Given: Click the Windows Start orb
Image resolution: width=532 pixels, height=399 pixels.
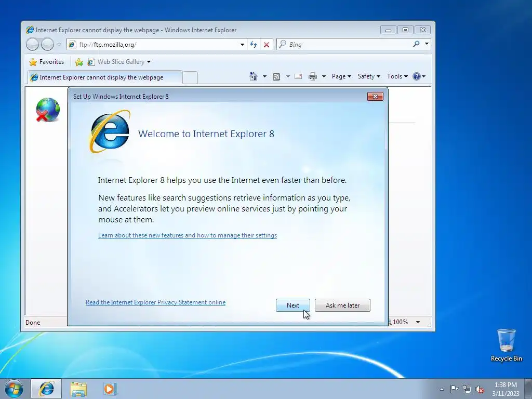Looking at the screenshot, I should click(14, 389).
